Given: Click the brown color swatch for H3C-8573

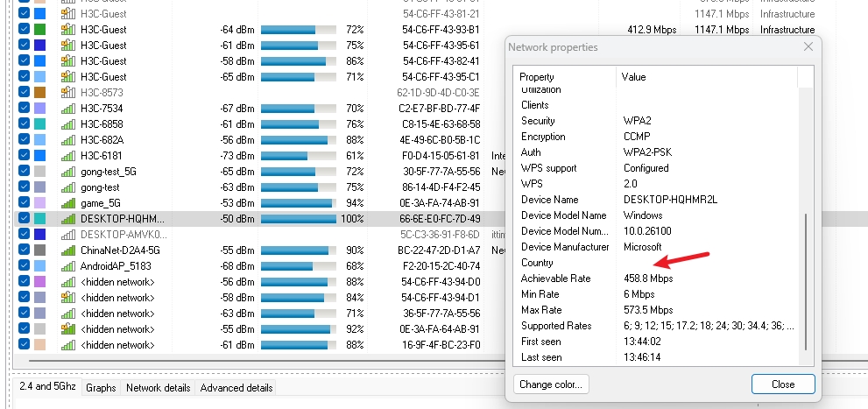Looking at the screenshot, I should 39,93.
